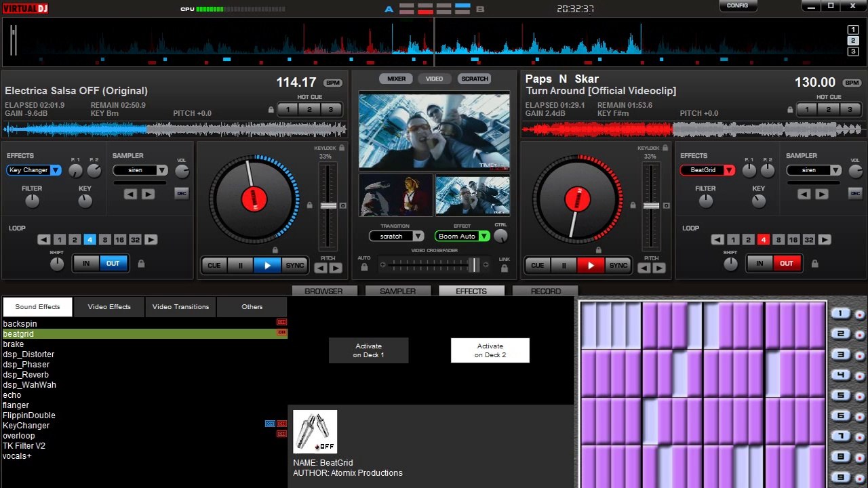Viewport: 868px width, 488px height.
Task: Click deck 2 loop IN button
Action: (759, 263)
